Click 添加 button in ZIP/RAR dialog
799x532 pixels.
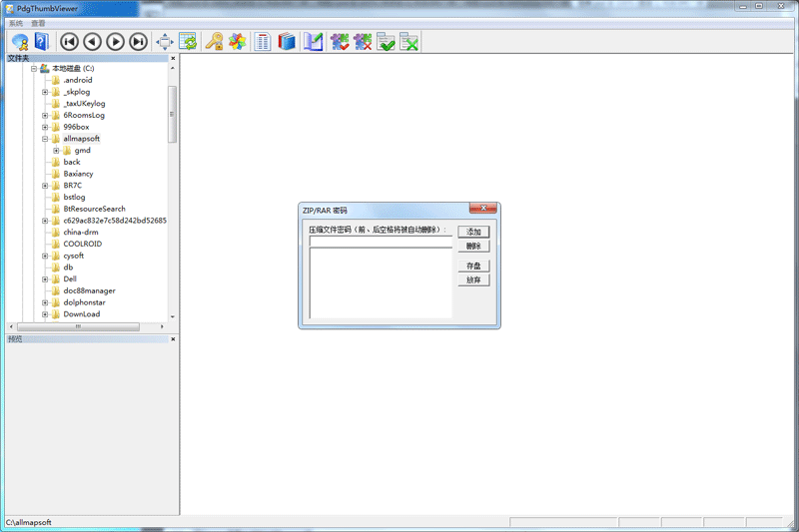pyautogui.click(x=473, y=232)
